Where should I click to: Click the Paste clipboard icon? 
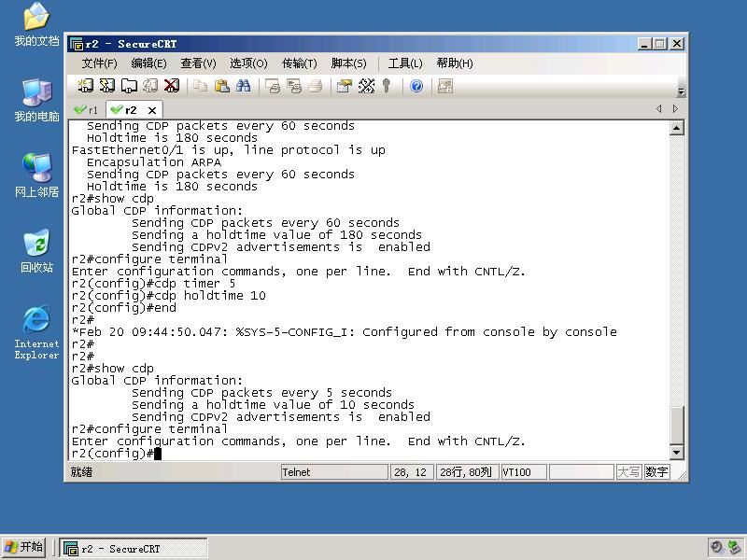point(222,86)
